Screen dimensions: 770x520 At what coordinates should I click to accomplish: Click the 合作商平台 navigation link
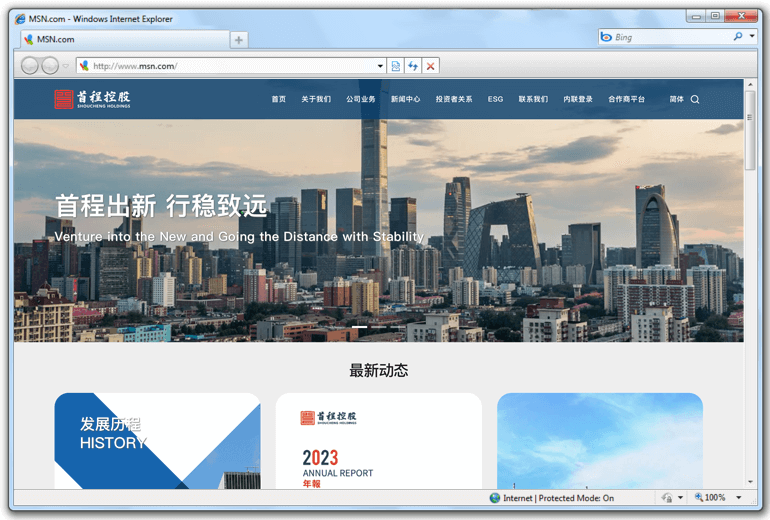pos(627,99)
